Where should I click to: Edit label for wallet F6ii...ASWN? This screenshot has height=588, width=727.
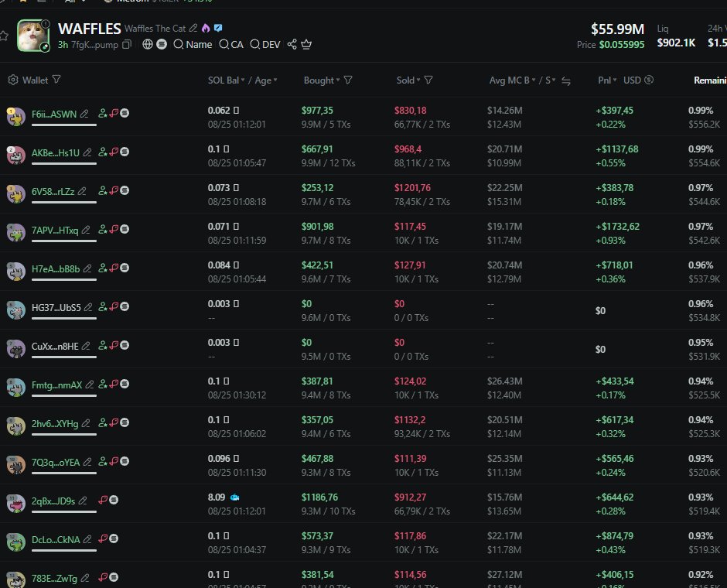pyautogui.click(x=84, y=114)
